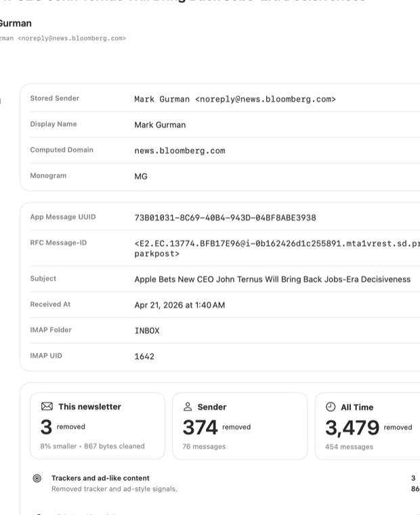Image resolution: width=420 pixels, height=515 pixels.
Task: Click the 454 messages text under All Time
Action: point(349,447)
